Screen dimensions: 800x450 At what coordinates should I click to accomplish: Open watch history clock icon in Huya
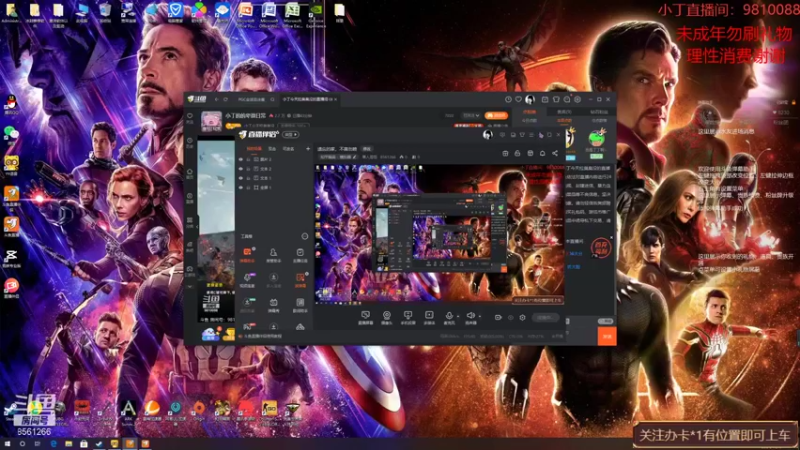508,99
